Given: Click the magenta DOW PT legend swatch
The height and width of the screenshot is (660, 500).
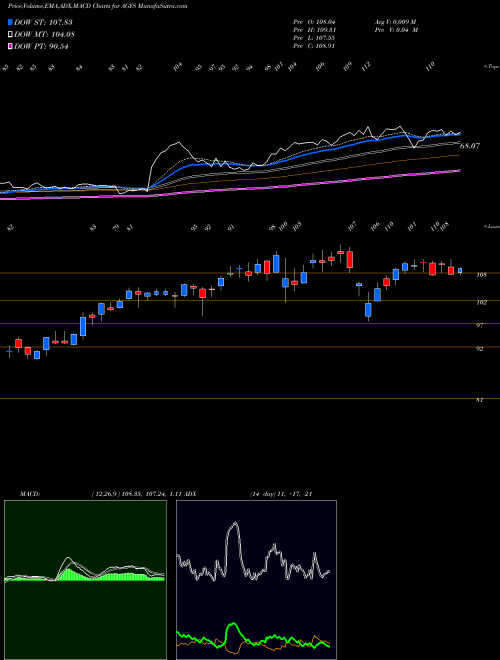Looking at the screenshot, I should [10, 46].
